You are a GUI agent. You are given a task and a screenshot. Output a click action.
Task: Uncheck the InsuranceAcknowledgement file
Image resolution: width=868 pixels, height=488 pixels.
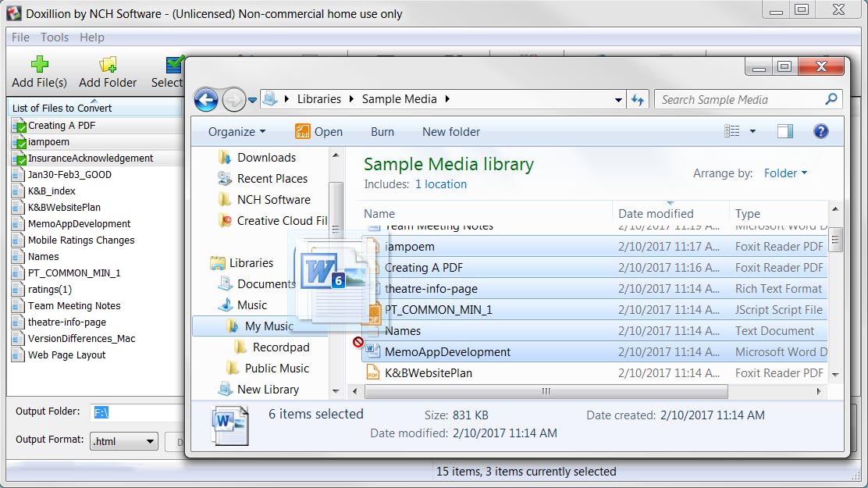tap(19, 159)
